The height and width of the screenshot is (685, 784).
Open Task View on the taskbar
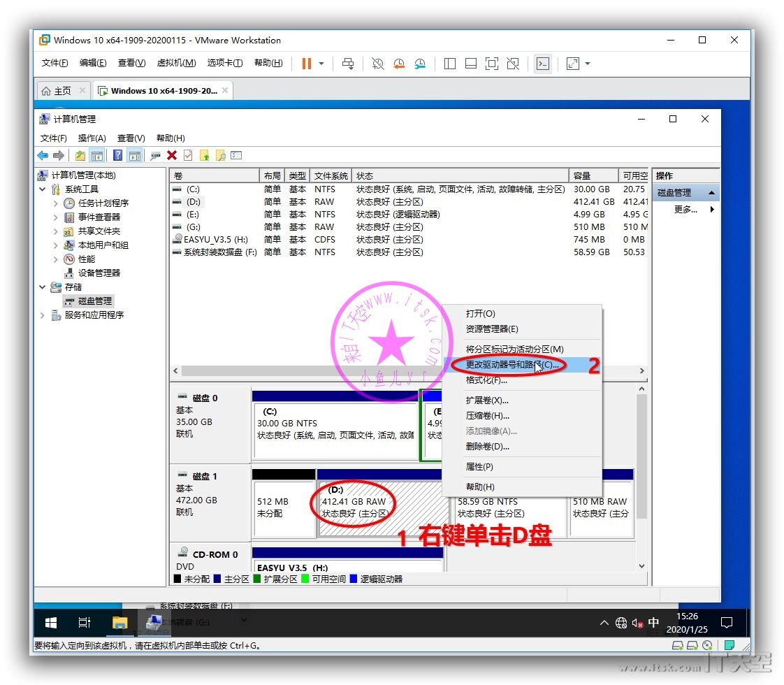(85, 623)
